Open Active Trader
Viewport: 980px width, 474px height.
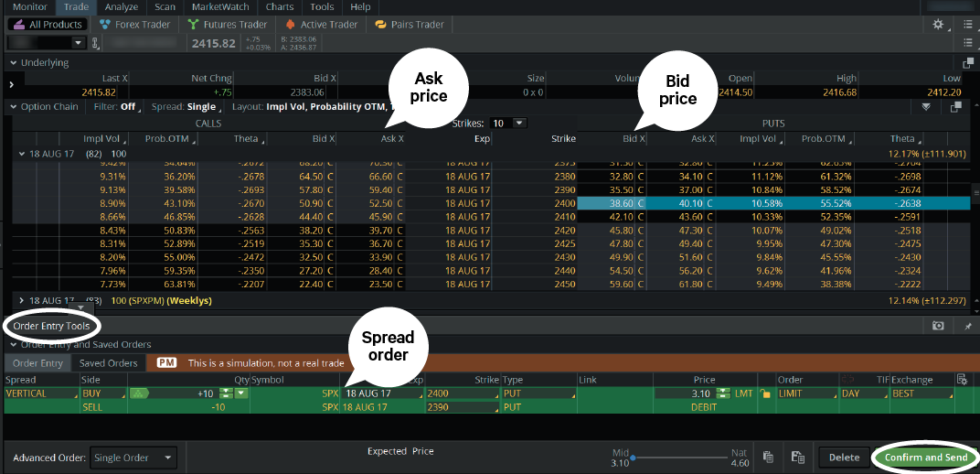(x=321, y=25)
